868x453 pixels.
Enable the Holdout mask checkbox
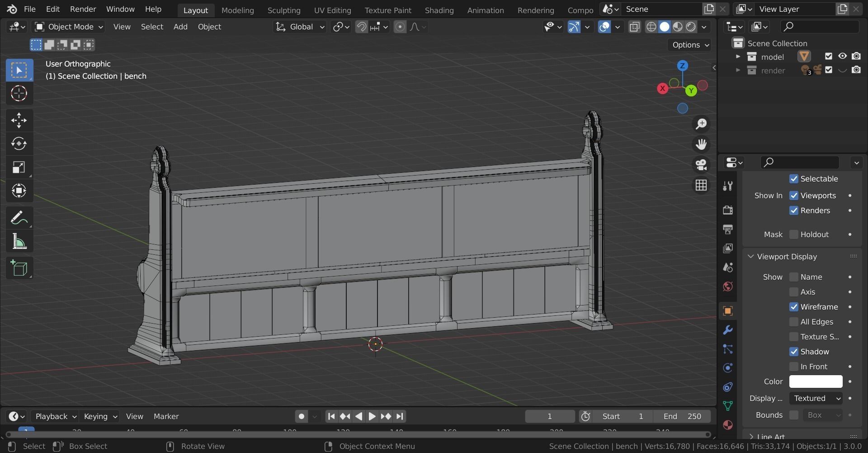[x=794, y=234]
